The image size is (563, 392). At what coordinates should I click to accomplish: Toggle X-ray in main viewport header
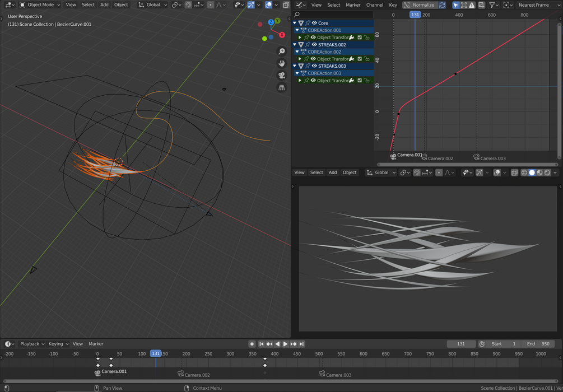click(286, 4)
